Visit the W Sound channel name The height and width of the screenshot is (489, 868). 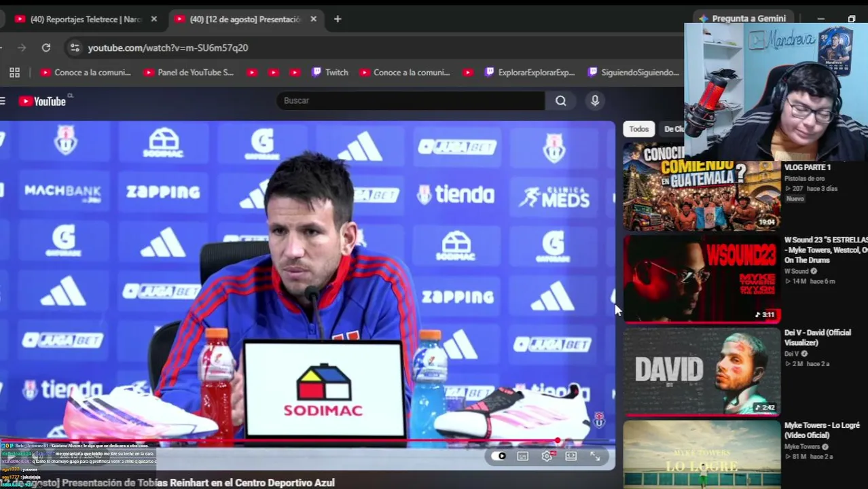tap(798, 271)
